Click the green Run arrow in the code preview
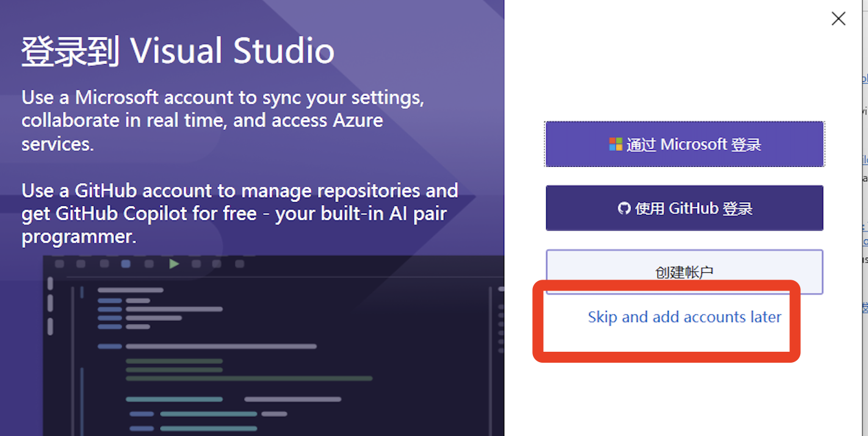The width and height of the screenshot is (868, 436). pos(175,264)
